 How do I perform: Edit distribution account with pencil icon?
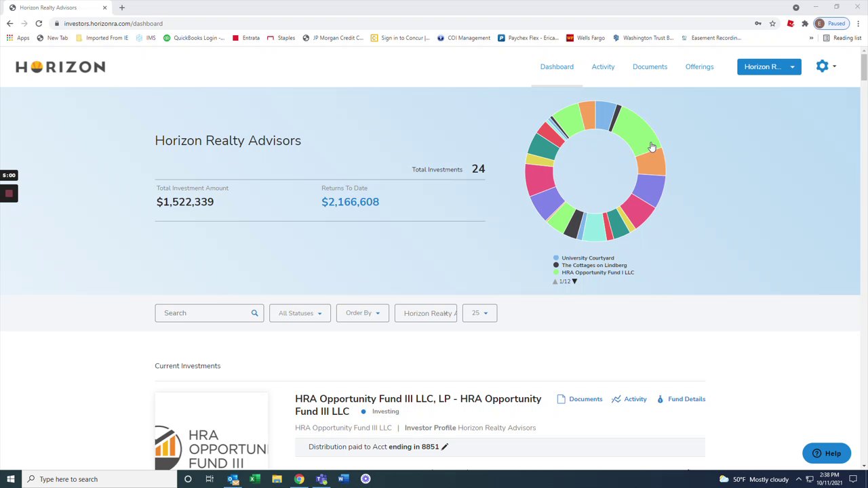click(x=445, y=447)
